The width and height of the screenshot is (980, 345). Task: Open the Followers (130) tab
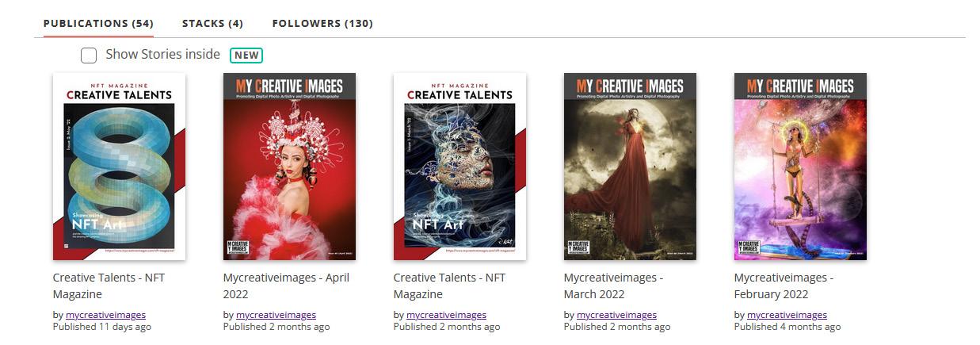[x=322, y=23]
